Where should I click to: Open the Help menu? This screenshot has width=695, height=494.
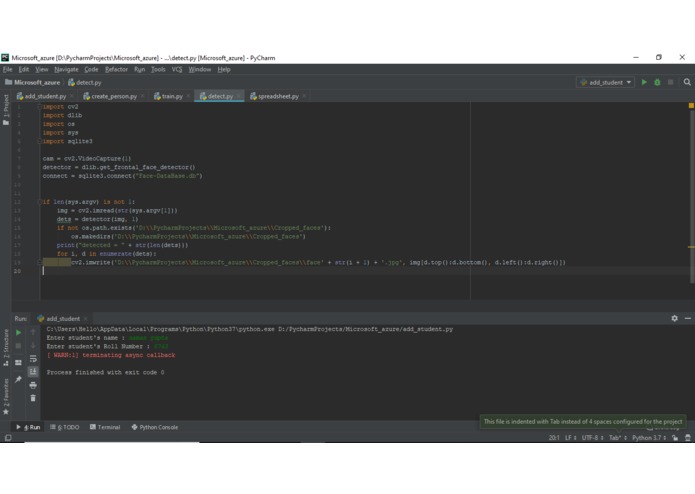224,70
